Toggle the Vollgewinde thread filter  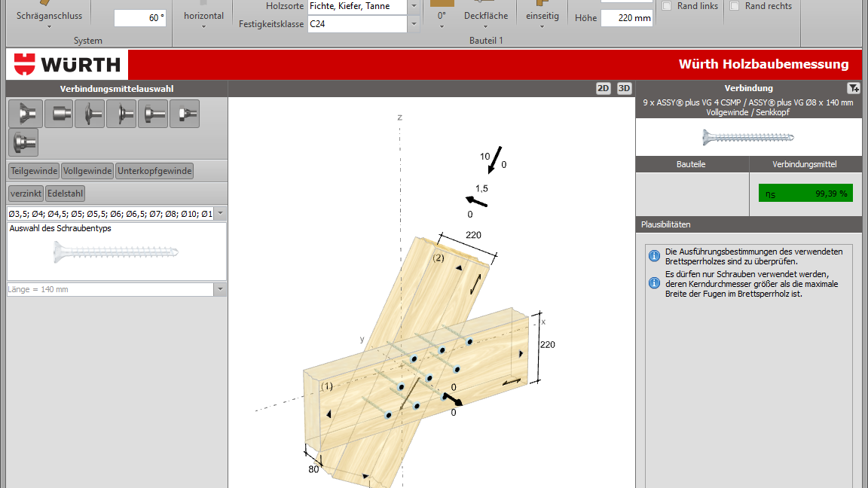87,171
